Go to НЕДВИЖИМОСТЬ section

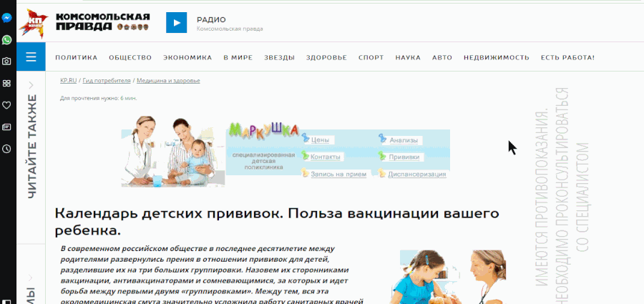pos(496,57)
